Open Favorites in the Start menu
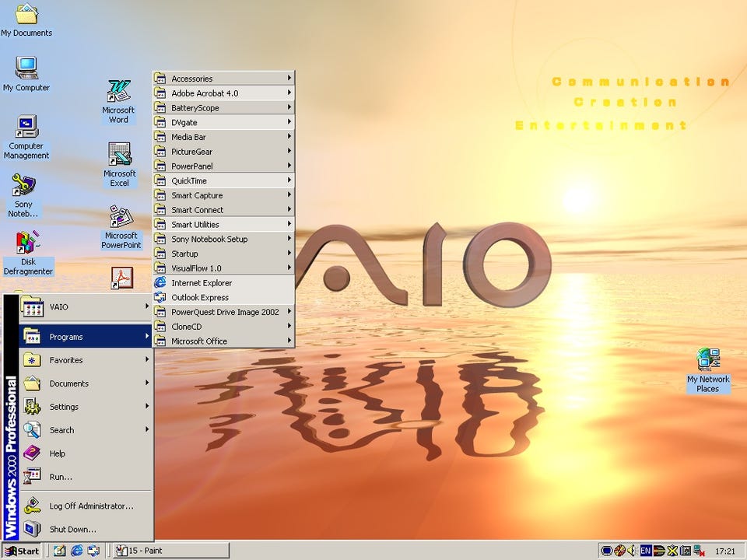This screenshot has height=560, width=747. [x=86, y=360]
